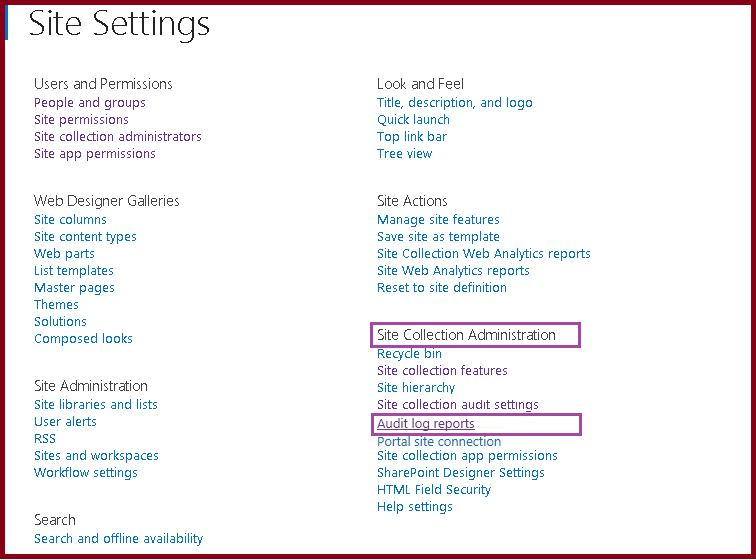The height and width of the screenshot is (560, 756).
Task: Open People and groups
Action: coord(90,103)
